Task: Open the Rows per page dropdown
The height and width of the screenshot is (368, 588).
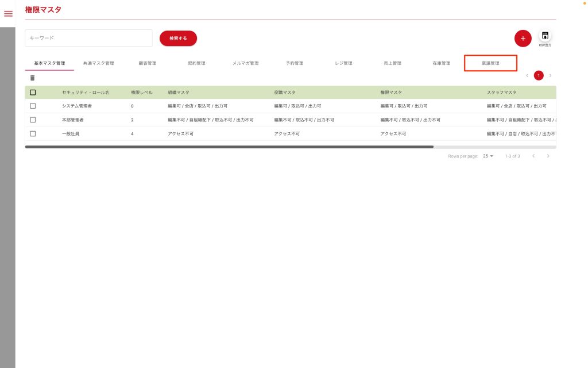Action: tap(488, 156)
